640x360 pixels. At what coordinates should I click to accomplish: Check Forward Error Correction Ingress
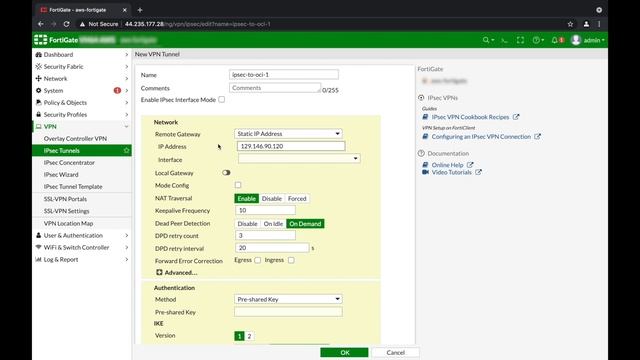[291, 260]
